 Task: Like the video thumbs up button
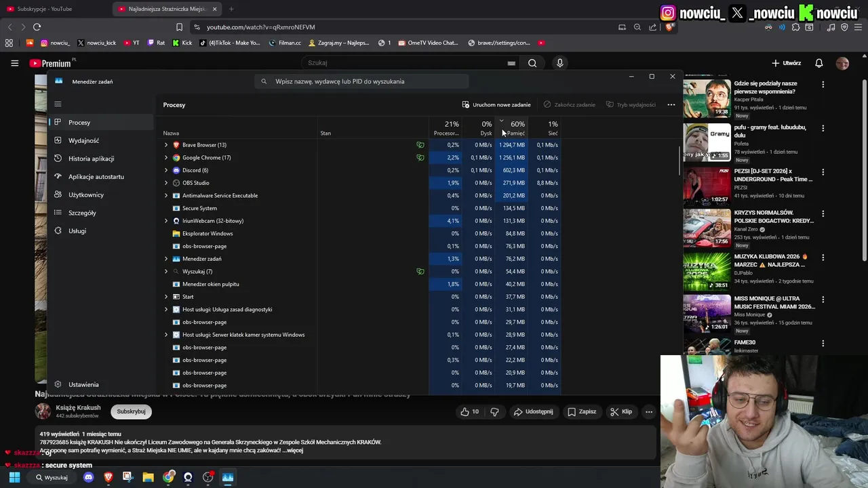469,411
